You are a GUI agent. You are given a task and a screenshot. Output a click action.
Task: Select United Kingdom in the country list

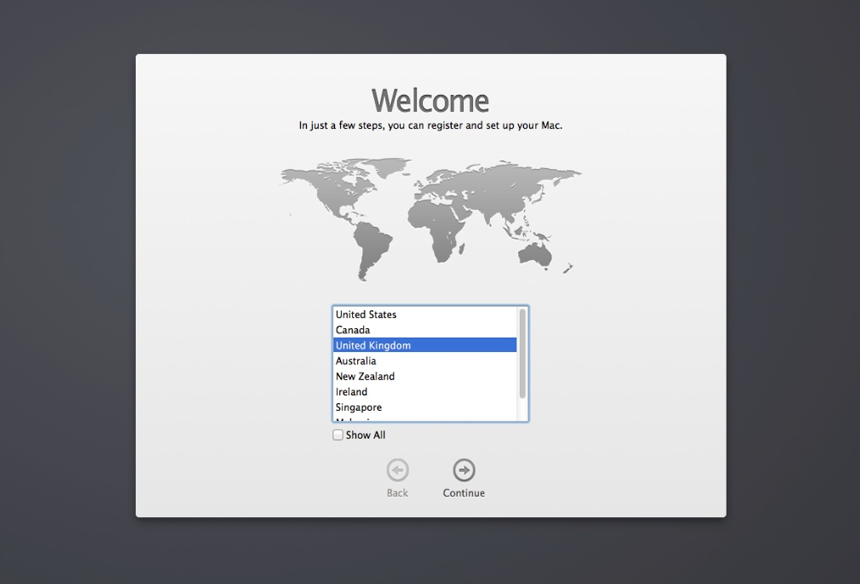pos(425,345)
